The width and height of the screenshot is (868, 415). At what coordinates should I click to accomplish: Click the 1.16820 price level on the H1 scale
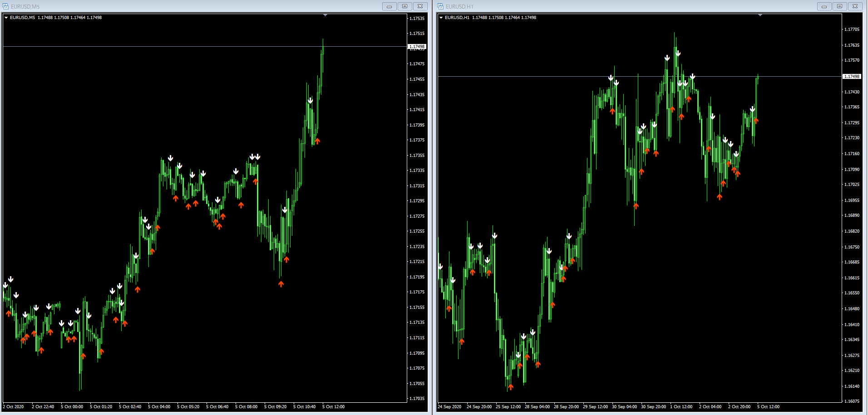click(852, 231)
